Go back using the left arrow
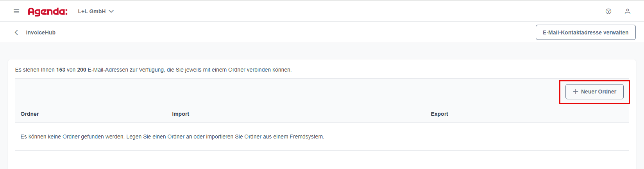The height and width of the screenshot is (169, 644). tap(16, 32)
